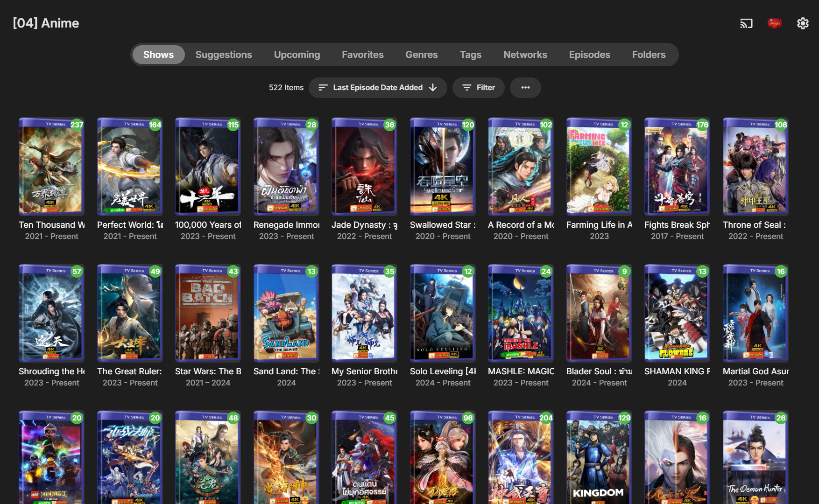The width and height of the screenshot is (819, 504).
Task: Switch to the Suggestions tab
Action: (x=224, y=55)
